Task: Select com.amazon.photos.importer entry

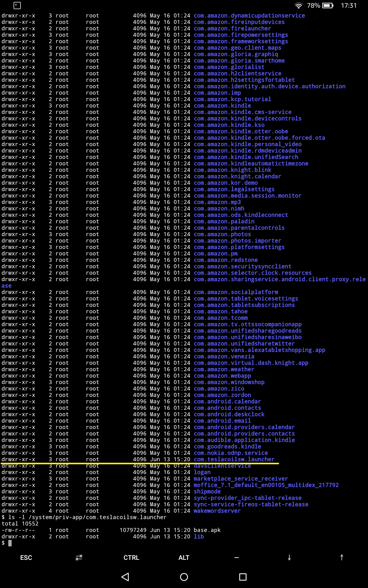Action: point(237,241)
